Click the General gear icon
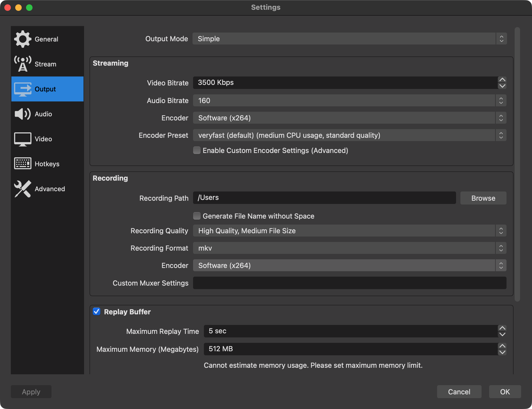Image resolution: width=532 pixels, height=409 pixels. point(23,39)
